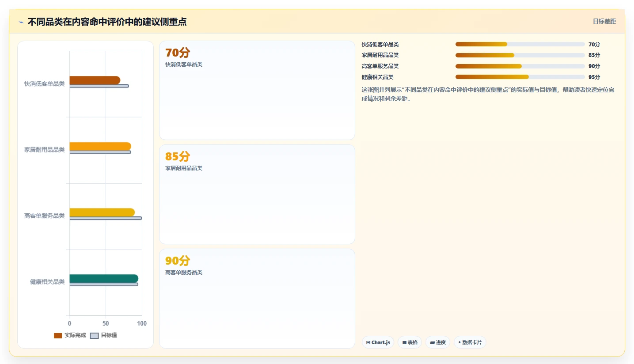Viewport: 634px width, 364px height.
Task: Click the 快消低客单品类 chart axis label
Action: pyautogui.click(x=45, y=83)
